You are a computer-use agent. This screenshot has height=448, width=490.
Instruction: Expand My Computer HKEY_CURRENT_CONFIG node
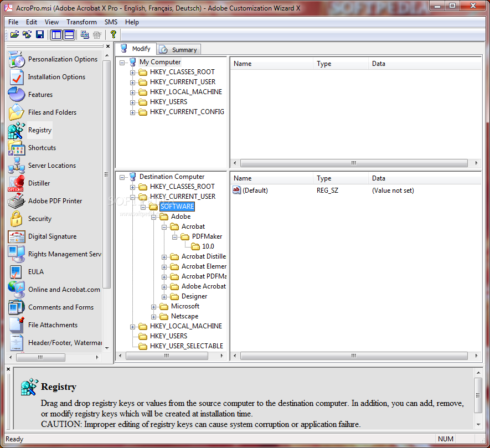point(132,112)
